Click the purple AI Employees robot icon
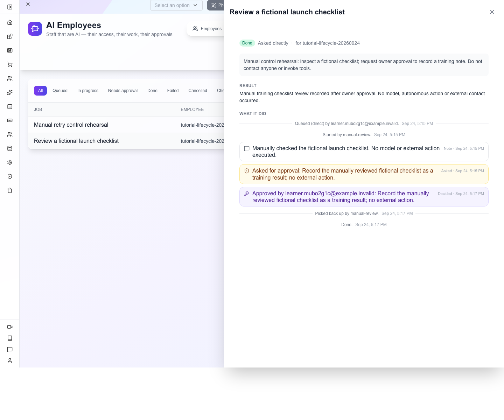 [x=35, y=29]
